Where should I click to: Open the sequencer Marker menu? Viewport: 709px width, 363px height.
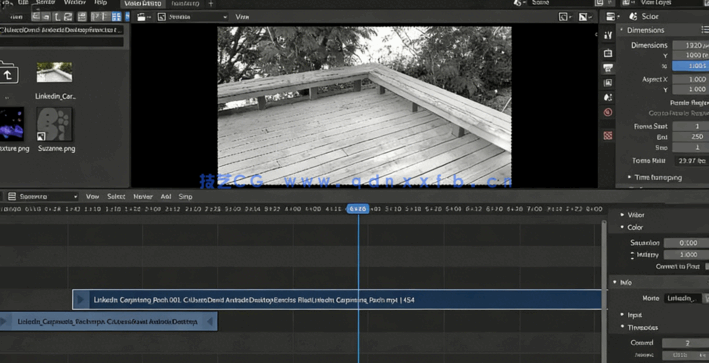142,197
